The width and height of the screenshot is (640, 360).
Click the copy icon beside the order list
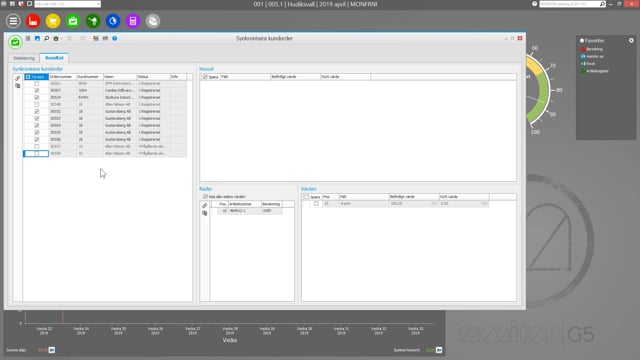click(18, 86)
